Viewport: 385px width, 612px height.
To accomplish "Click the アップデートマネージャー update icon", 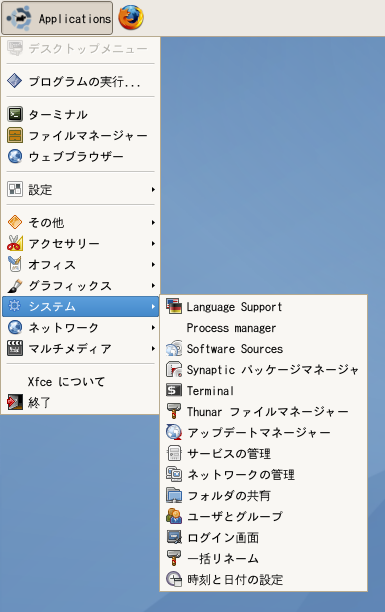I will coord(174,432).
